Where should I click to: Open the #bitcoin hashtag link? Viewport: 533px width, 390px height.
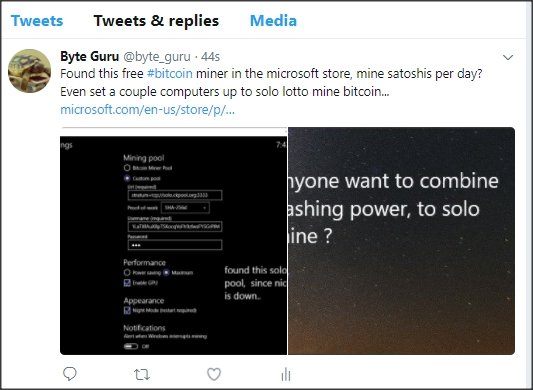170,73
